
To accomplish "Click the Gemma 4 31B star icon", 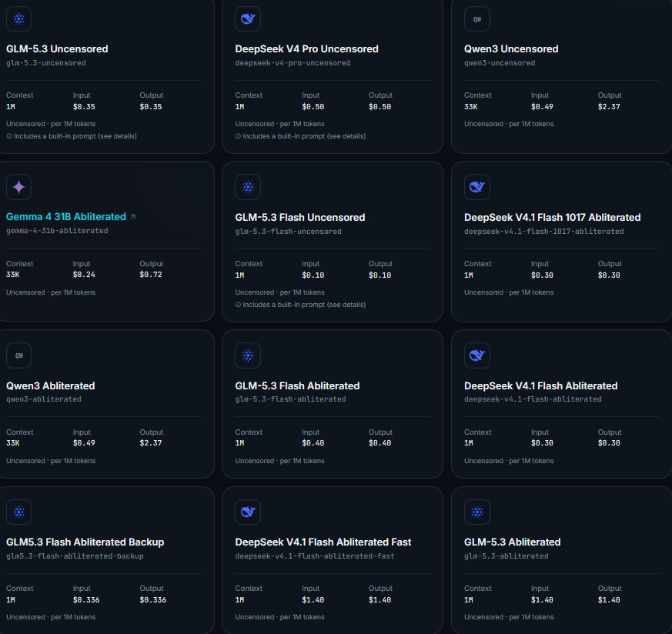I will click(18, 187).
